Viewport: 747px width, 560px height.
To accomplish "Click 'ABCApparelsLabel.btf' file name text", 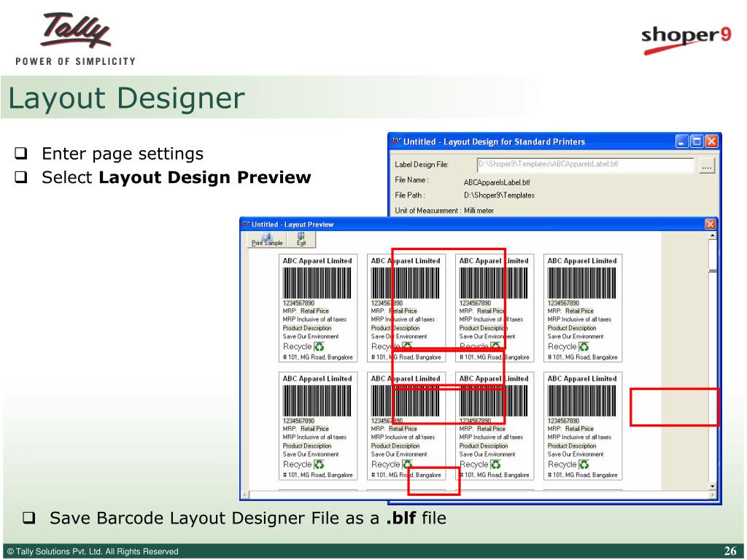I will click(496, 182).
